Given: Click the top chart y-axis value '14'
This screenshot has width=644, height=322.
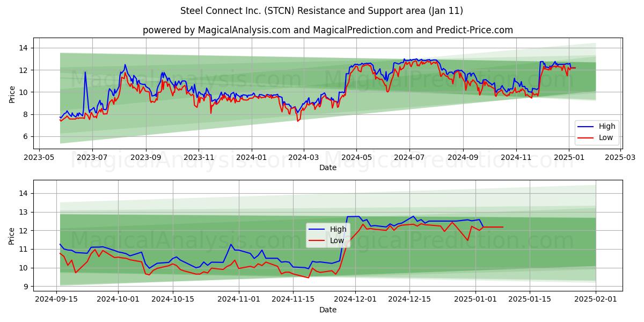Looking at the screenshot, I should click(x=25, y=48).
